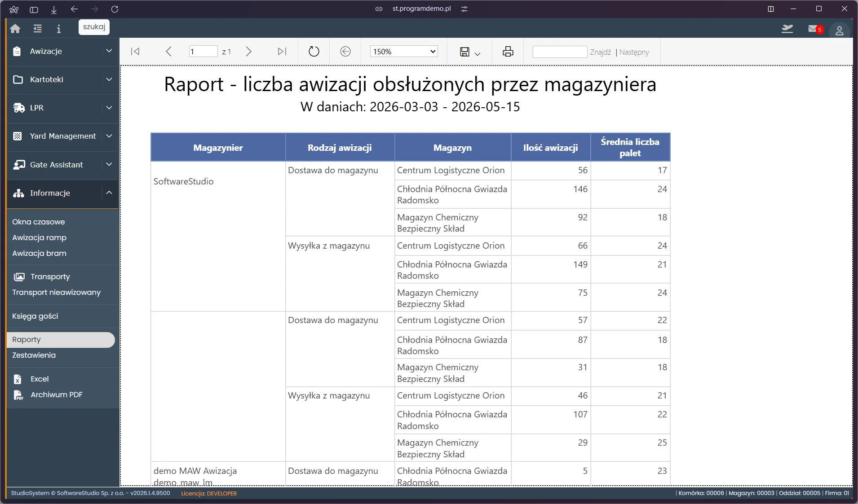This screenshot has width=858, height=504.
Task: Click the find text input field
Action: point(560,52)
